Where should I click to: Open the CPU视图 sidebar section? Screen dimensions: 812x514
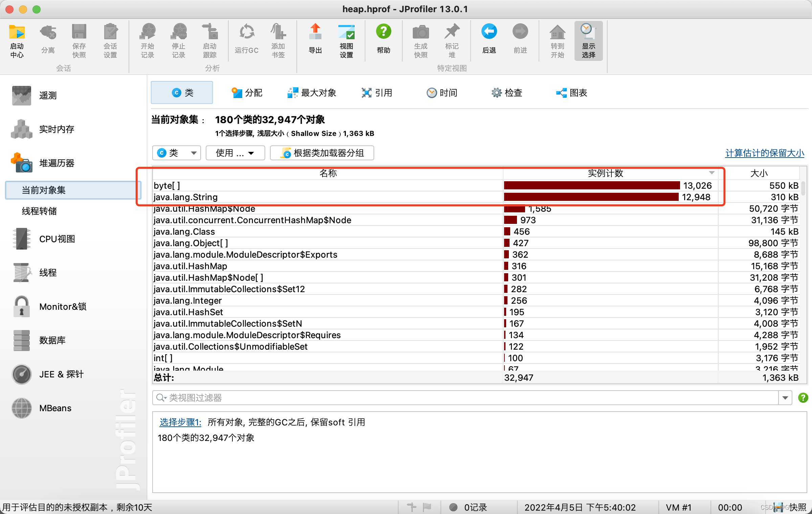57,239
